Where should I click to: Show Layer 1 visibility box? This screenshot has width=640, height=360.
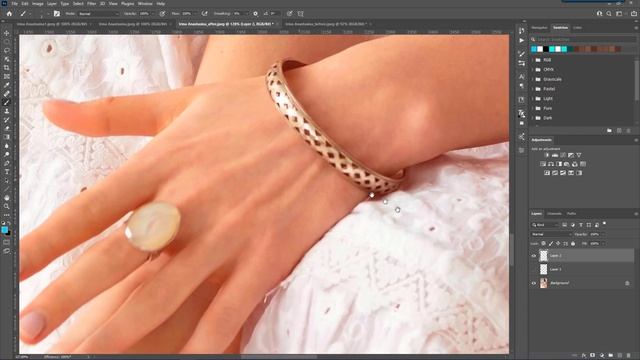click(533, 269)
